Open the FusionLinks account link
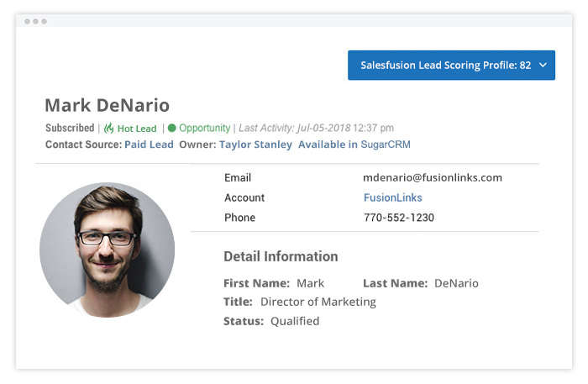588x384 pixels. pos(392,197)
